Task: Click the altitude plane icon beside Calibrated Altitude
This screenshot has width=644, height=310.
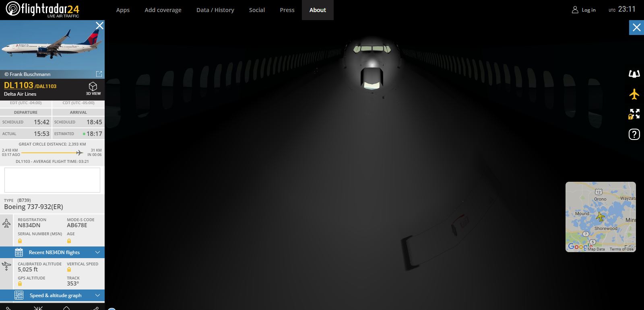Action: (6, 266)
